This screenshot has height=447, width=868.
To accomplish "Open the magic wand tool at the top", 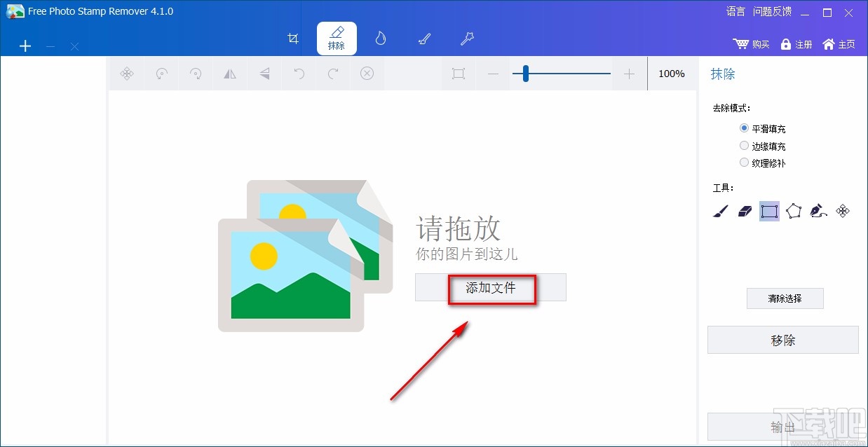I will (x=467, y=39).
